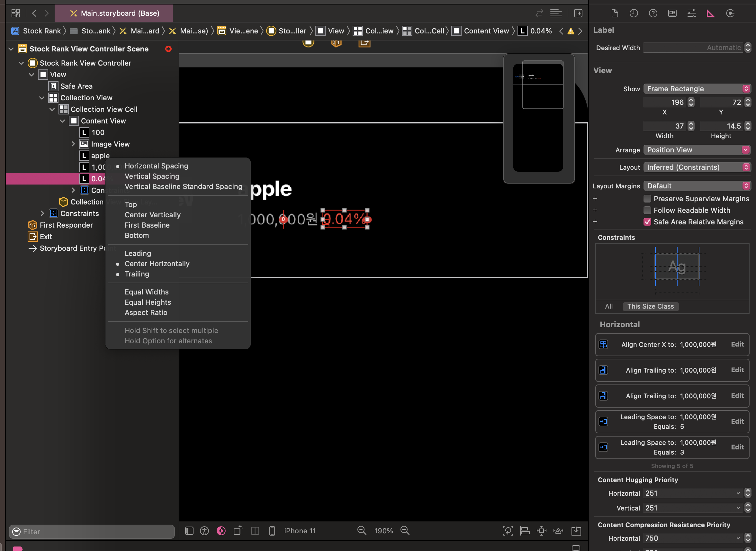Click the Zoom Out magnifier icon

click(x=362, y=530)
